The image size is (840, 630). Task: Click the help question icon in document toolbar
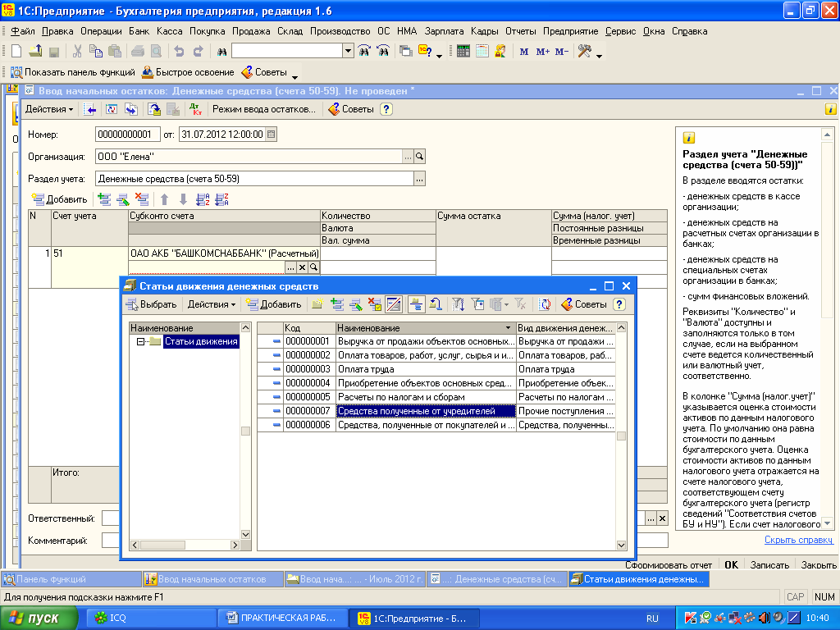click(x=386, y=109)
